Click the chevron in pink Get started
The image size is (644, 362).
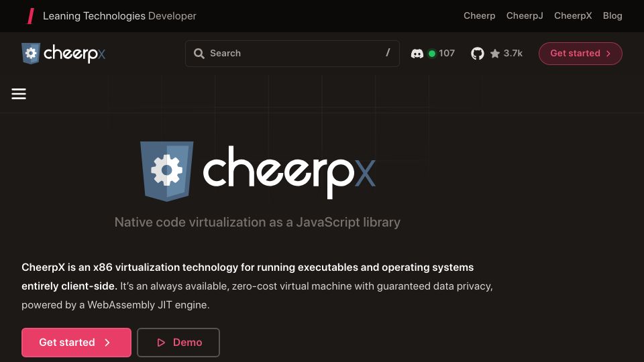click(107, 343)
